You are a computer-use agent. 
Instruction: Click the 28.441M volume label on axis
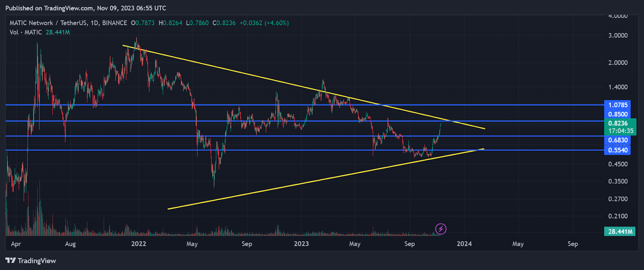click(620, 231)
